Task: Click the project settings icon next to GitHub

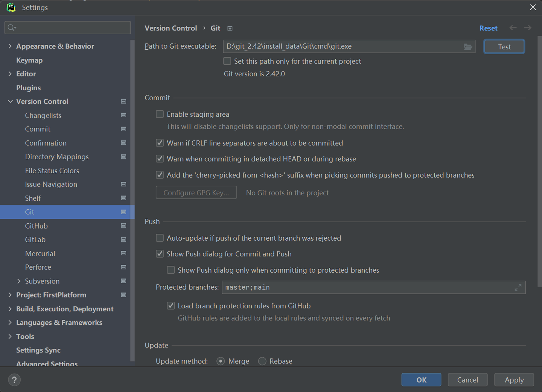Action: click(x=123, y=226)
